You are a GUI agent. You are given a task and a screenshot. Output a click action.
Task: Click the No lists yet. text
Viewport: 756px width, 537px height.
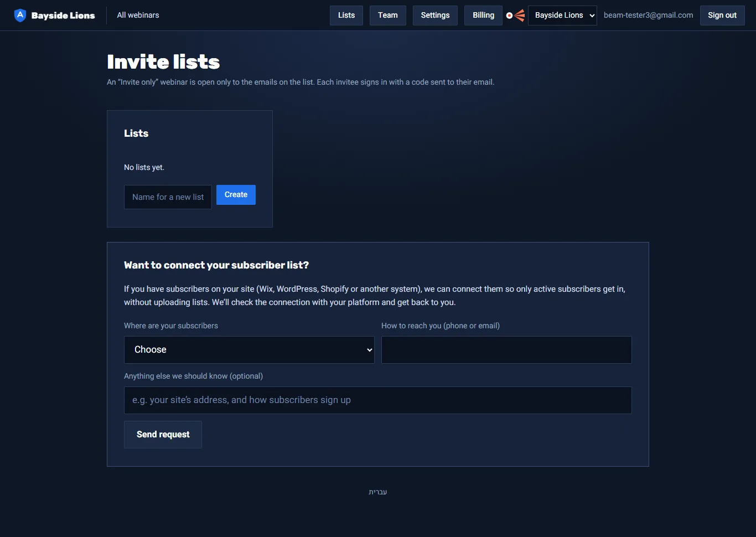(144, 167)
